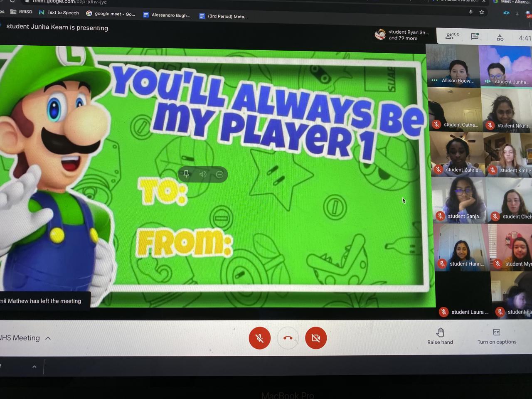Viewport: 532px width, 399px height.
Task: Open the activities shapes icon
Action: (500, 37)
